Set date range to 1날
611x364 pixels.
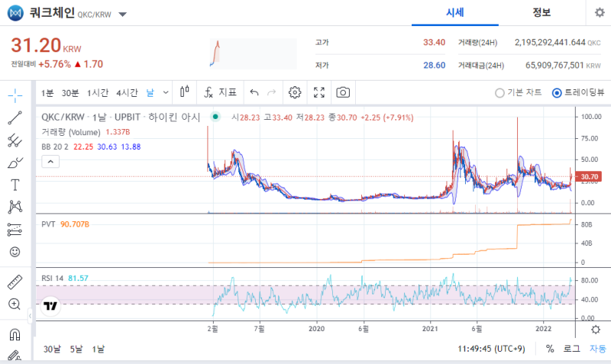click(x=99, y=350)
